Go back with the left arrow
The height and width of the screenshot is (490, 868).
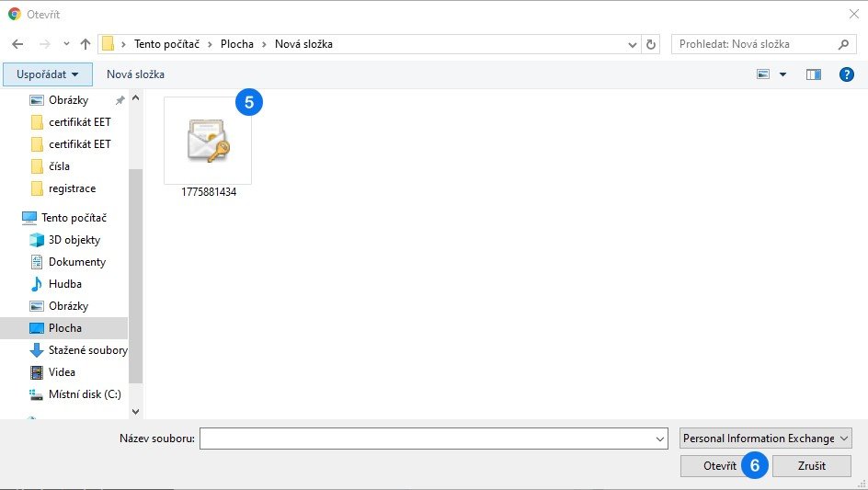coord(17,44)
